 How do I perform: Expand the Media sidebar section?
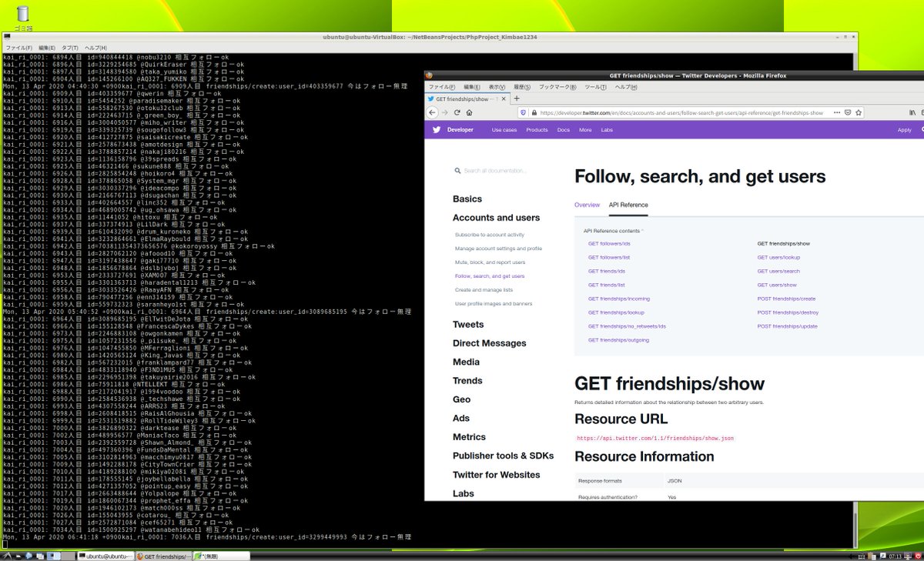point(466,362)
